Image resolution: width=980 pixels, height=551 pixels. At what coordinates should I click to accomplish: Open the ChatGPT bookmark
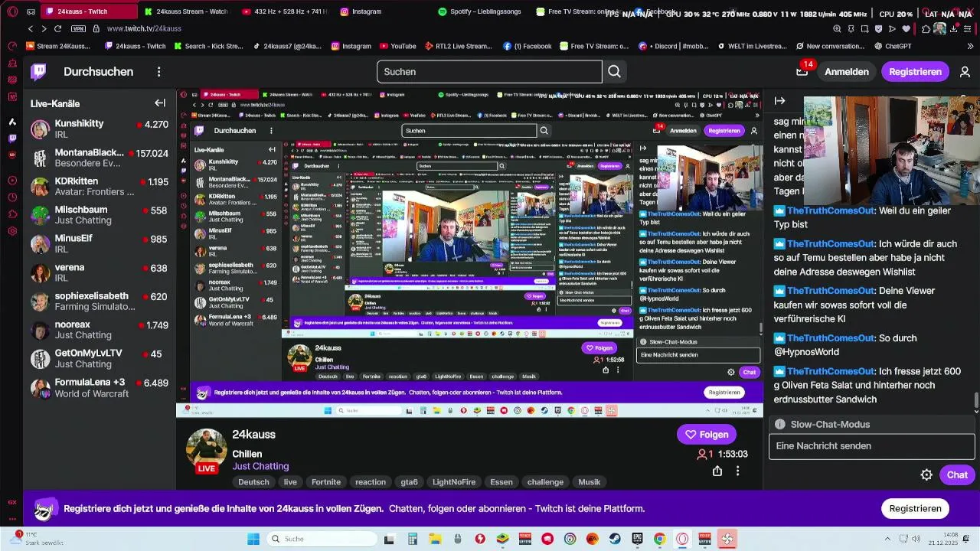tap(892, 46)
